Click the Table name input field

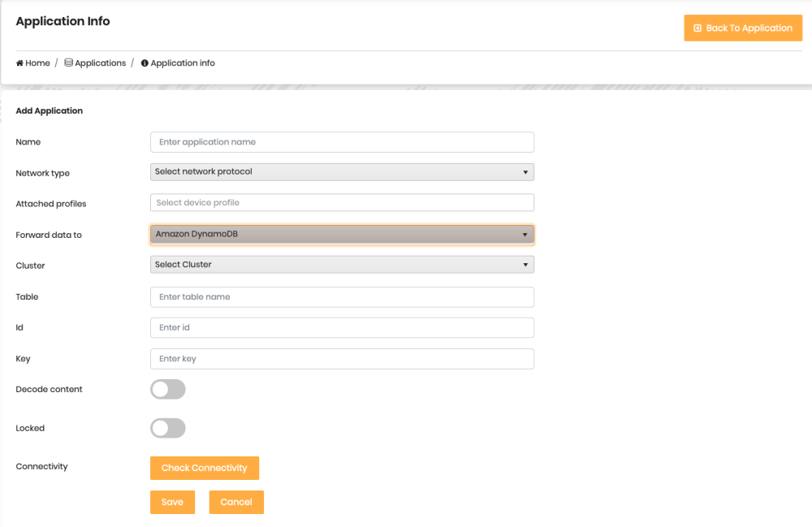pyautogui.click(x=342, y=297)
